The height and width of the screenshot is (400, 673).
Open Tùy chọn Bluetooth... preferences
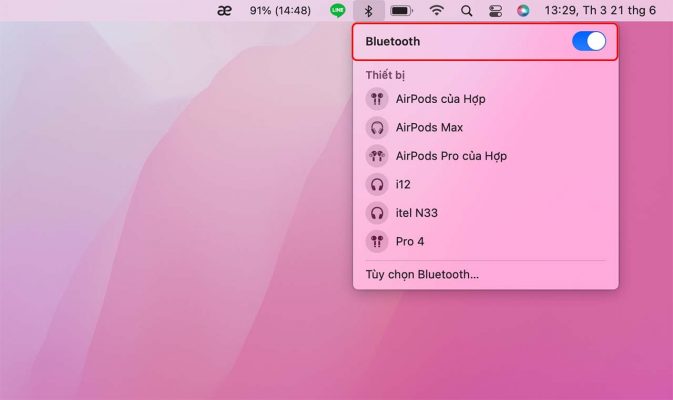coord(422,274)
